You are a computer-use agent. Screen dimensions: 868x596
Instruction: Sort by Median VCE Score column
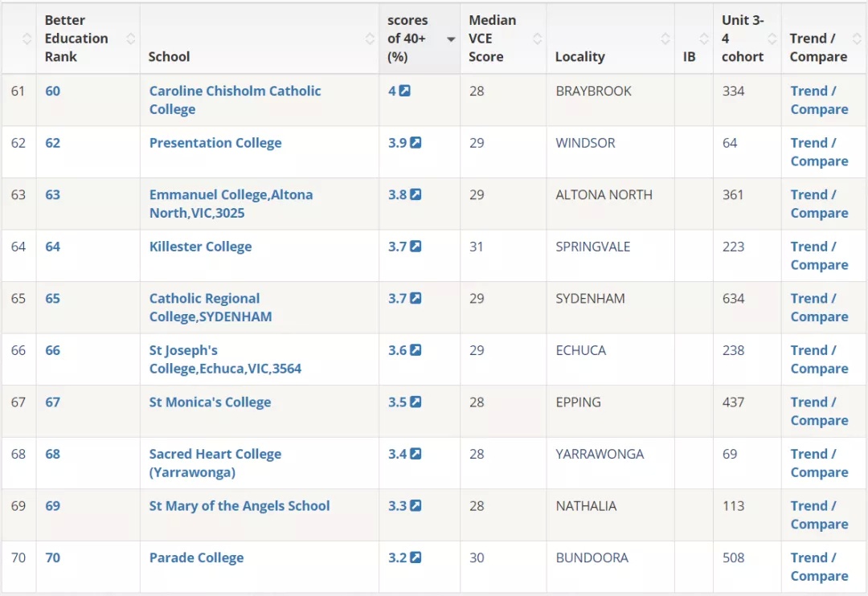pyautogui.click(x=537, y=39)
